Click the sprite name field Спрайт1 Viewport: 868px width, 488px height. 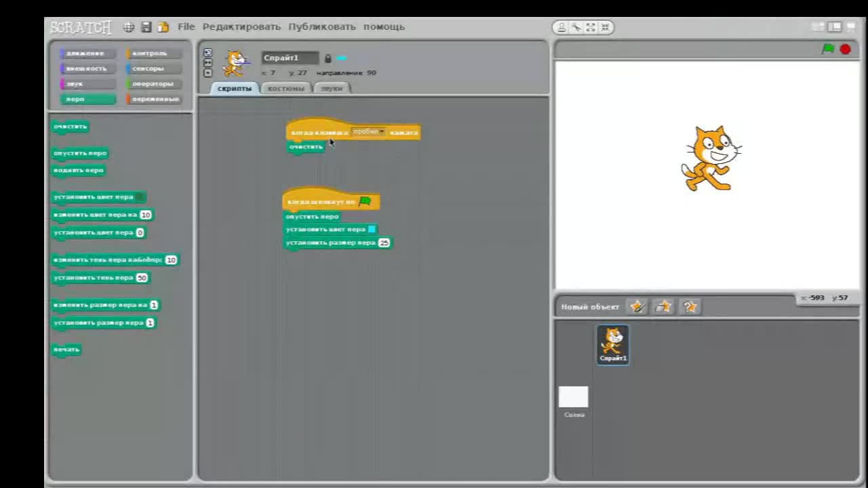pyautogui.click(x=290, y=58)
